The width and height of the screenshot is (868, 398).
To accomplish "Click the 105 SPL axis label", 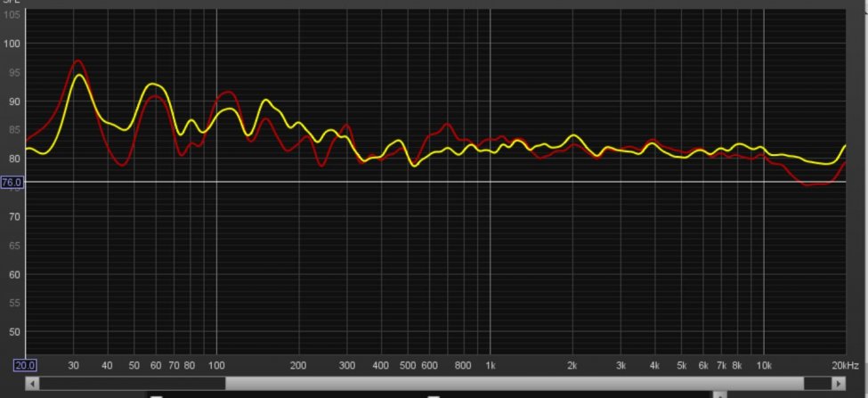I will (12, 14).
